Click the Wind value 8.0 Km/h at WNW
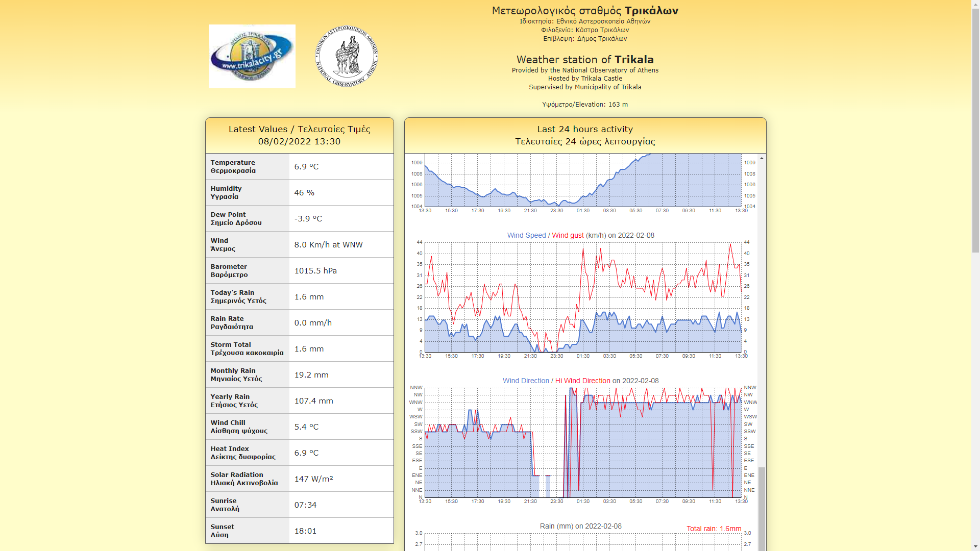The width and height of the screenshot is (980, 551). click(328, 245)
